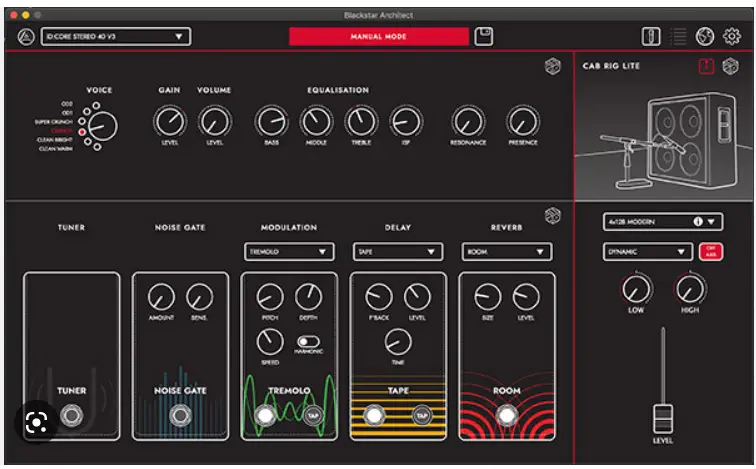
Task: Click the Blackstar logo icon
Action: pos(26,37)
